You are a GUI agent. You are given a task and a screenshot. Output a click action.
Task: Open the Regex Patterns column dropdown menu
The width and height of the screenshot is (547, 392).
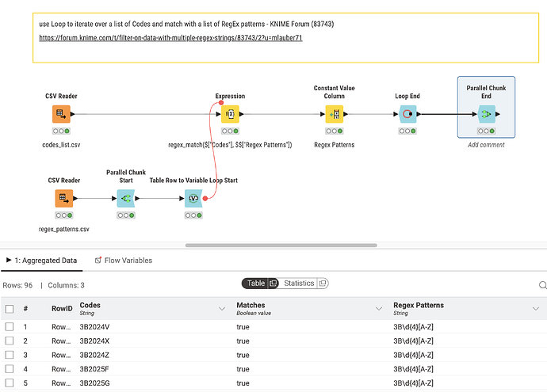click(535, 309)
